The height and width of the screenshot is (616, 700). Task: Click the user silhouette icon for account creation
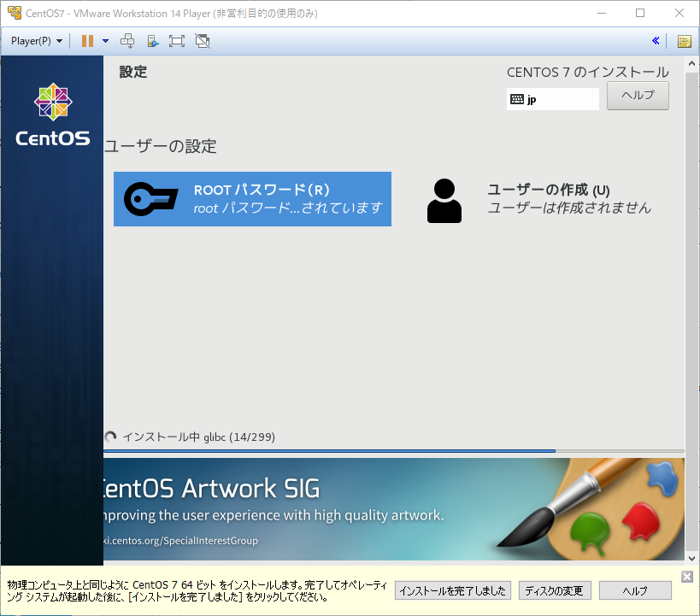click(x=444, y=199)
